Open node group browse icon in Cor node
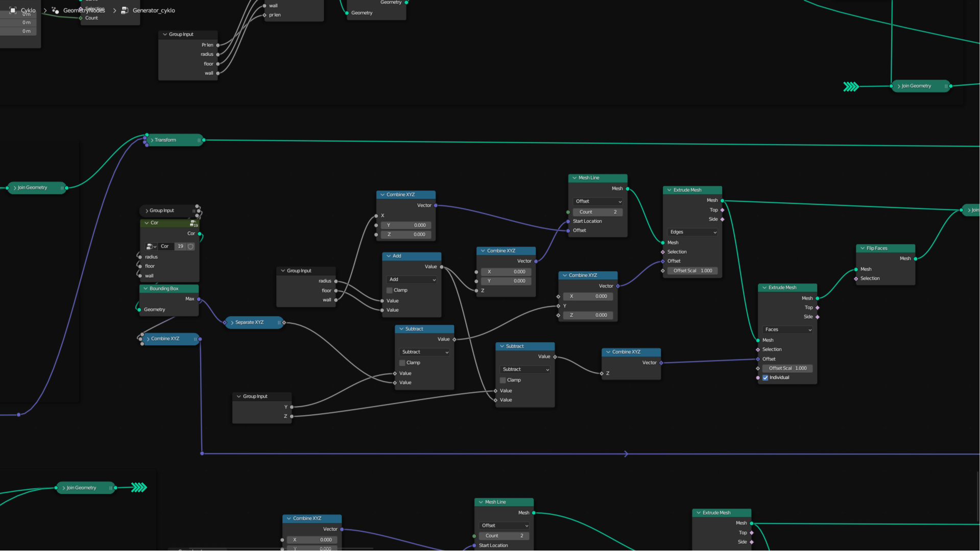 [151, 246]
